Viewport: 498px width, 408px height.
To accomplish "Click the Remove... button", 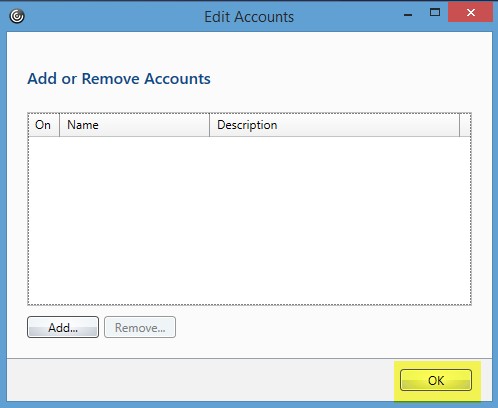I will [x=140, y=327].
